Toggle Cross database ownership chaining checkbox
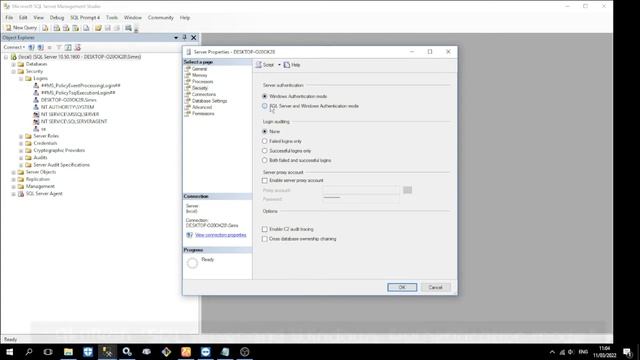Screen dimensions: 640x360 pos(264,239)
